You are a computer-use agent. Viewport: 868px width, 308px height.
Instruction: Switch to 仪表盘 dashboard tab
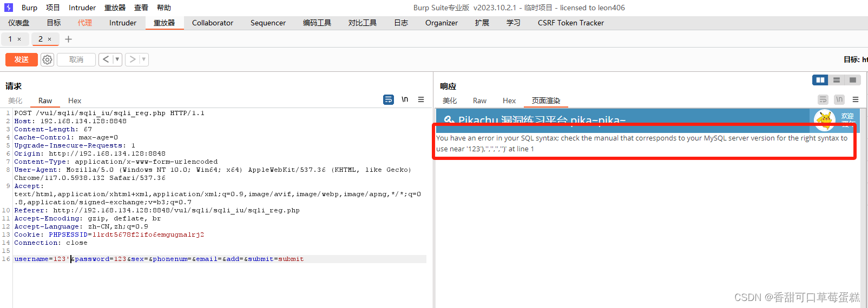click(x=19, y=23)
